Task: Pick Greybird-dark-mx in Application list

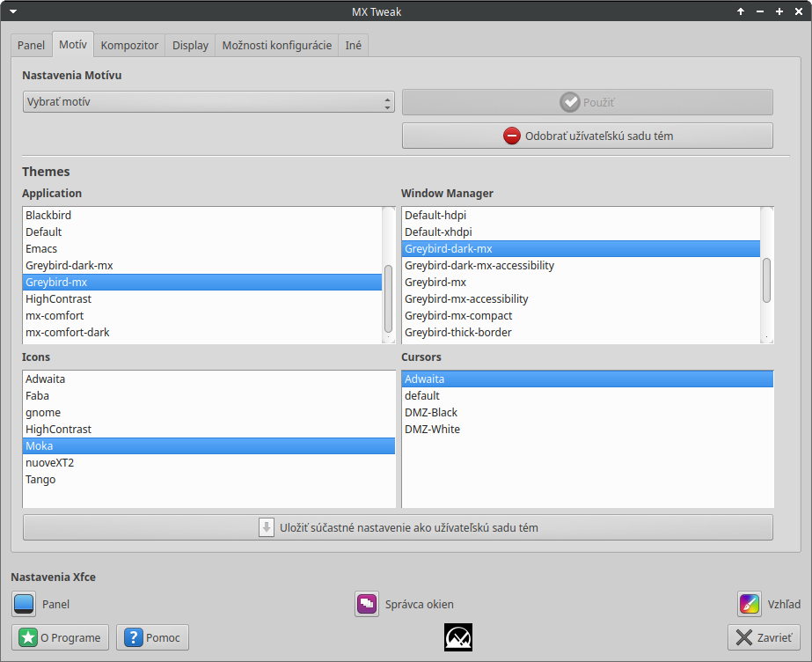Action: pyautogui.click(x=202, y=265)
